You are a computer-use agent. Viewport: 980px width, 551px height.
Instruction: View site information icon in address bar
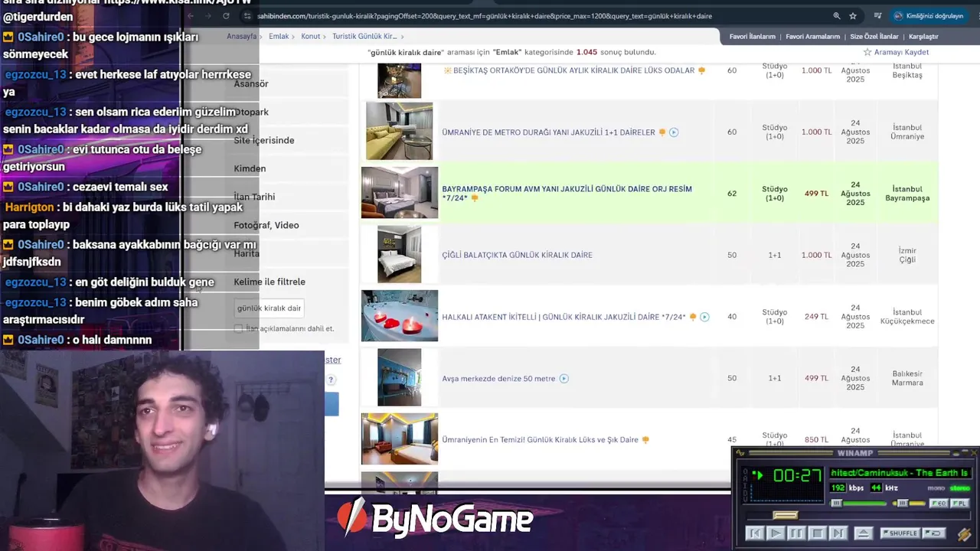pos(247,16)
